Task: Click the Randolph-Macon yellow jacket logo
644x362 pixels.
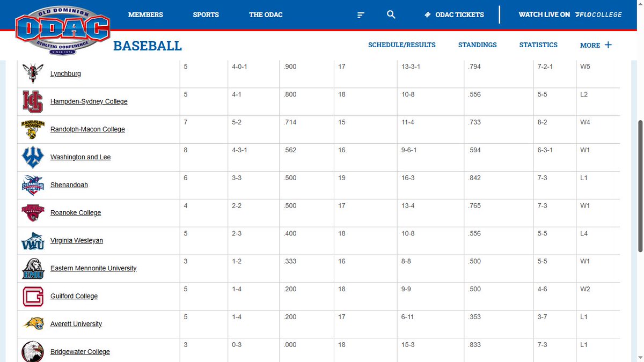Action: [33, 129]
